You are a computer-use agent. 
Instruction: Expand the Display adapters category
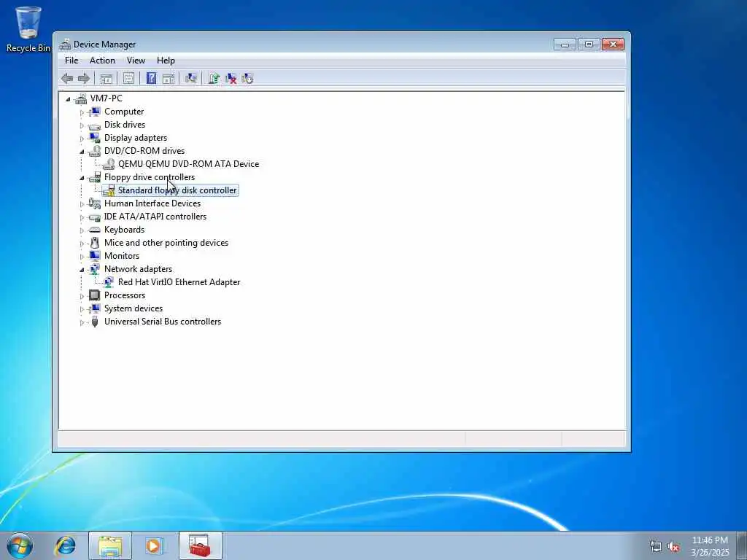pyautogui.click(x=82, y=139)
